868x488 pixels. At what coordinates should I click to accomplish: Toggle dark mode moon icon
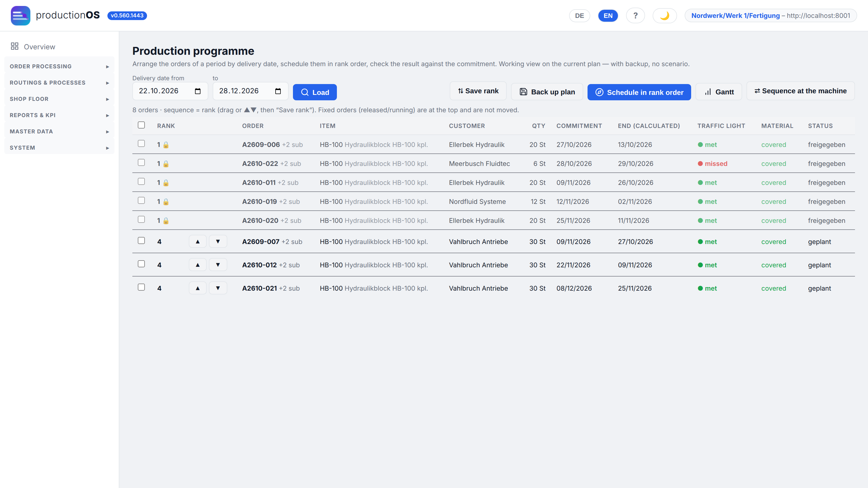(665, 15)
